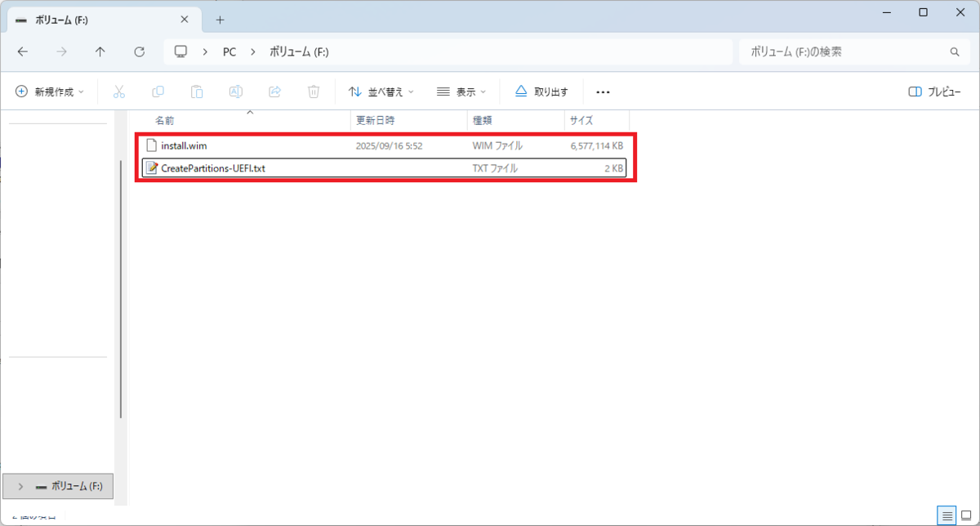Refresh the current folder view

(x=140, y=51)
